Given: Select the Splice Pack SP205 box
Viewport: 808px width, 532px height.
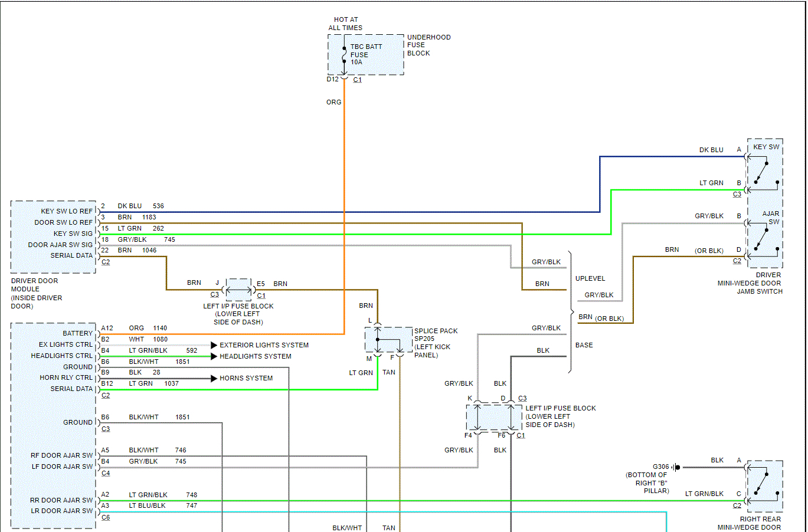Looking at the screenshot, I should pos(388,340).
